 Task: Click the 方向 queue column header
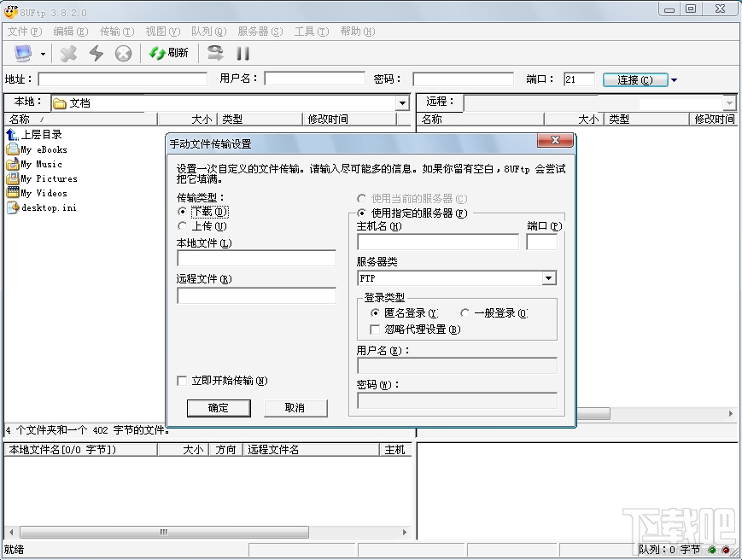pyautogui.click(x=225, y=450)
